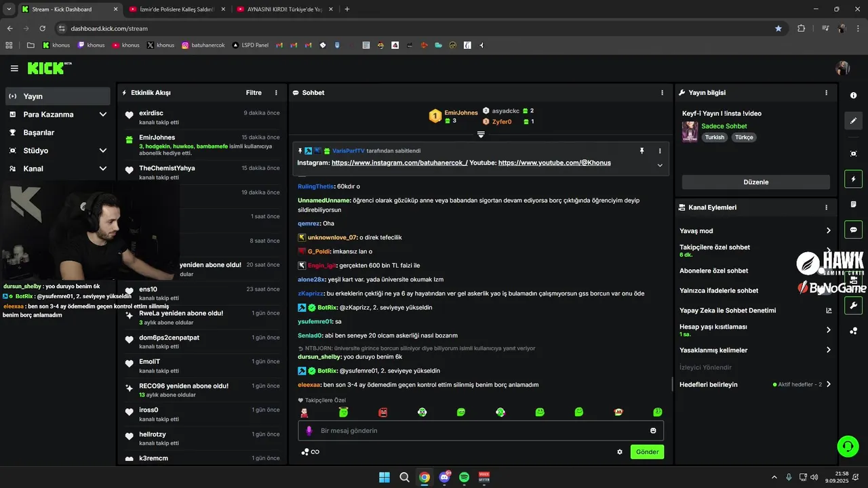The image size is (868, 488).
Task: Click the three-dots cluster icon at sidebar bottom
Action: click(854, 331)
